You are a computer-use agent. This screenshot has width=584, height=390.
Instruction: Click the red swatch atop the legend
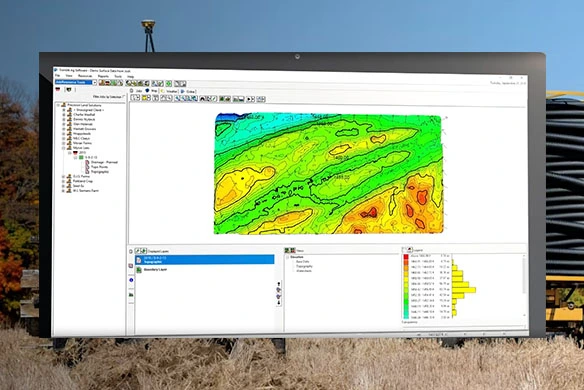(406, 257)
